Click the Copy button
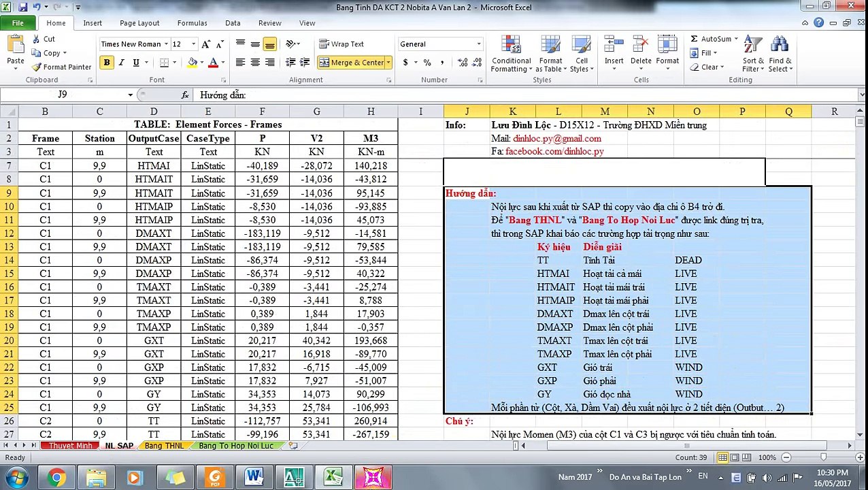The width and height of the screenshot is (868, 490). tap(46, 53)
